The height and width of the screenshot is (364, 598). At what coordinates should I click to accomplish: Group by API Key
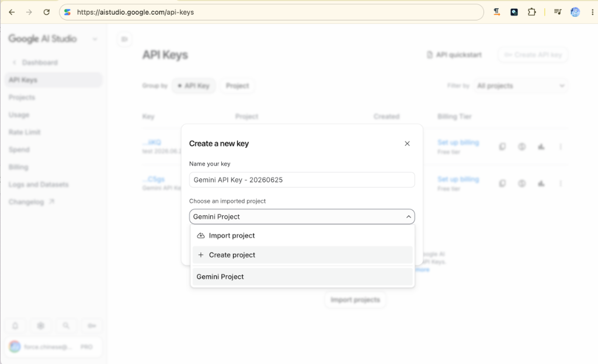193,86
